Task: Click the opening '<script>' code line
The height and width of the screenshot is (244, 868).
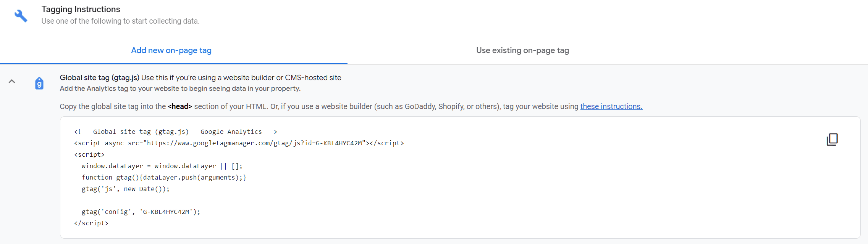Action: click(89, 154)
